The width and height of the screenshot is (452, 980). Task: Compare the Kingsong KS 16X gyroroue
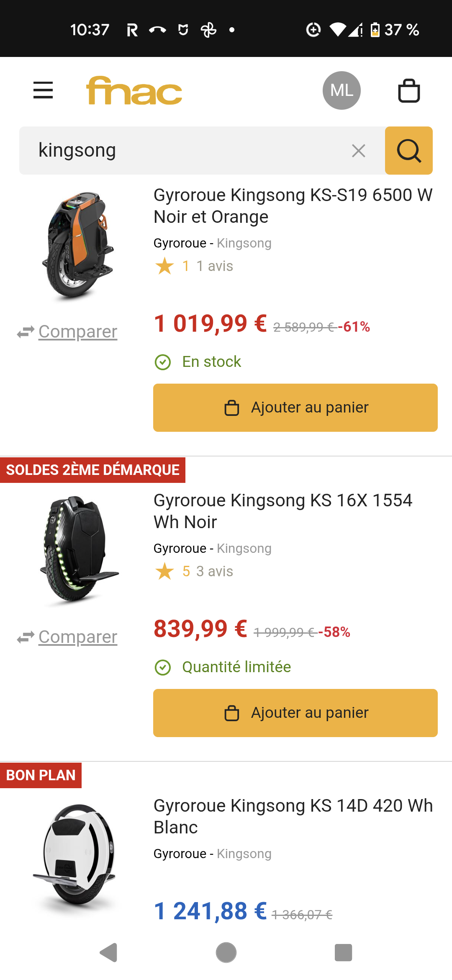(77, 637)
